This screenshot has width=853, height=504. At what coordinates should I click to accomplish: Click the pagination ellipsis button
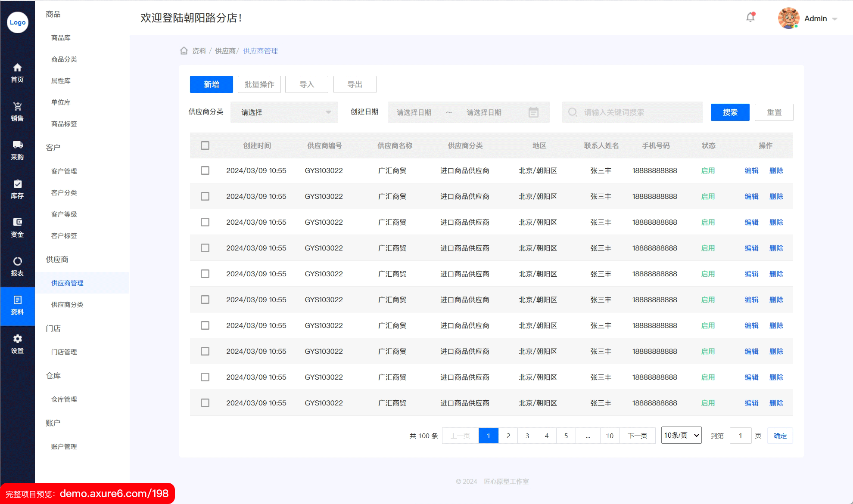point(588,436)
